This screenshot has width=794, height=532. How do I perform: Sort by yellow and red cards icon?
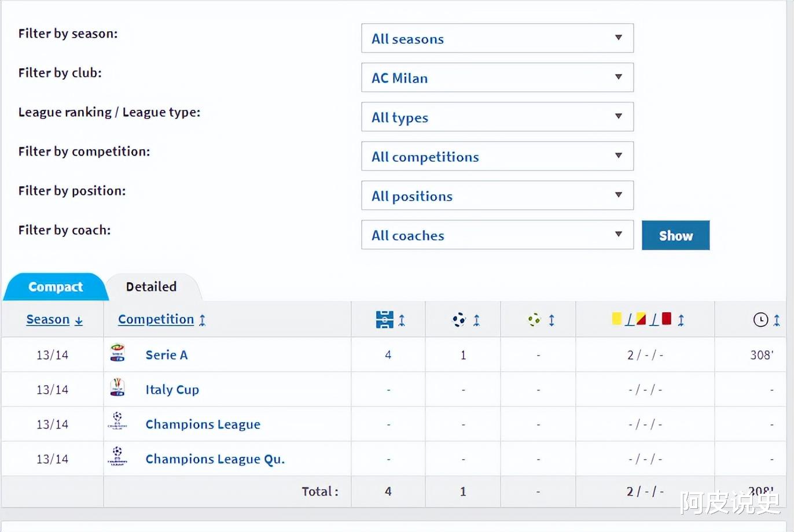[641, 319]
